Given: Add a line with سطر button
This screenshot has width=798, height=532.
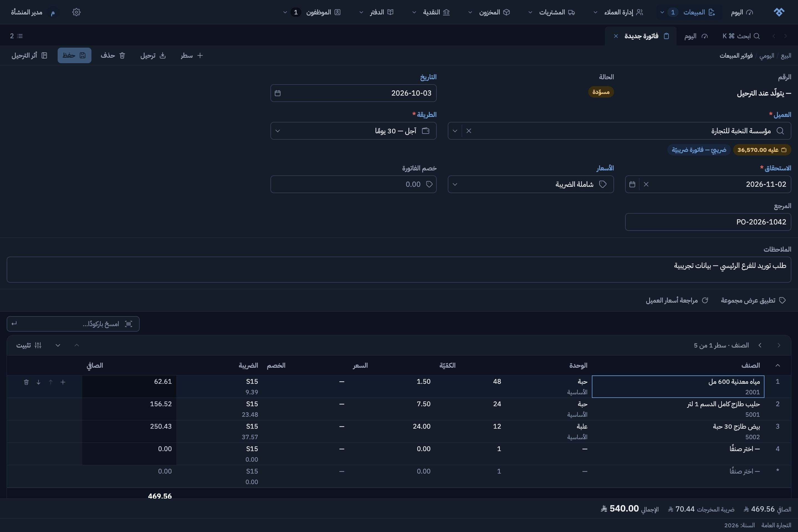Looking at the screenshot, I should tap(192, 55).
